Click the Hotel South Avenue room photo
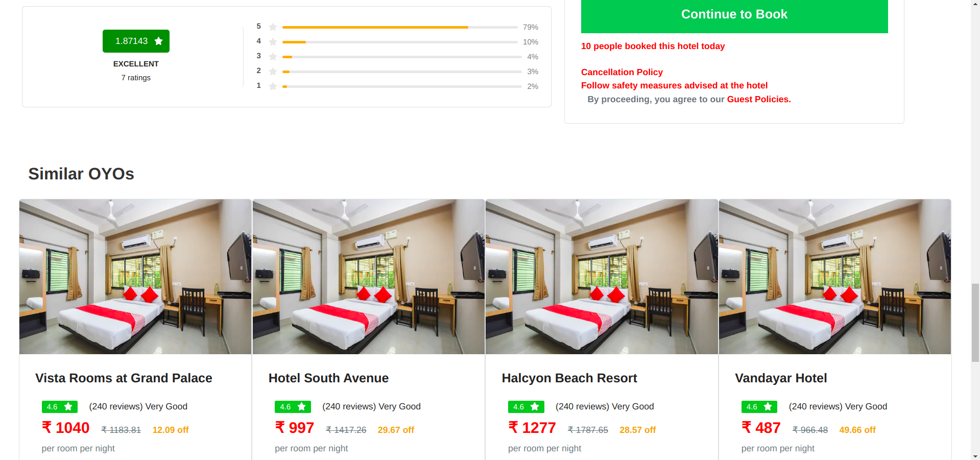This screenshot has width=980, height=460. [368, 277]
